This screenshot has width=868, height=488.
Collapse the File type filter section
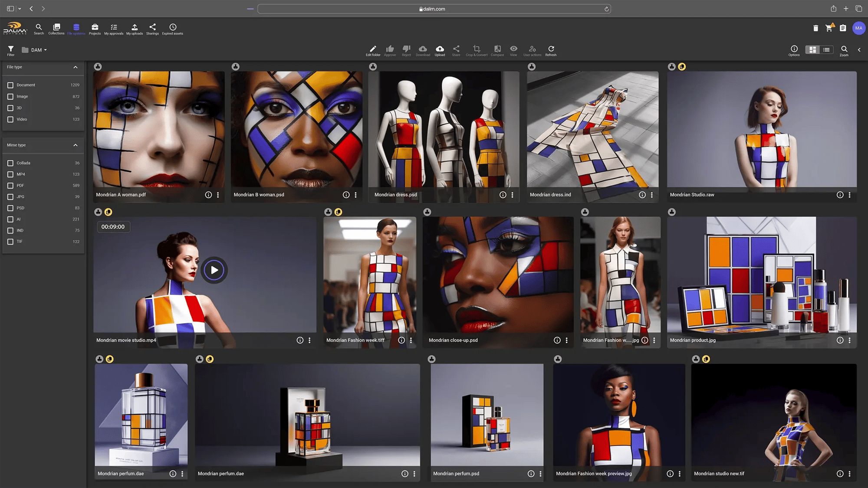click(x=76, y=67)
